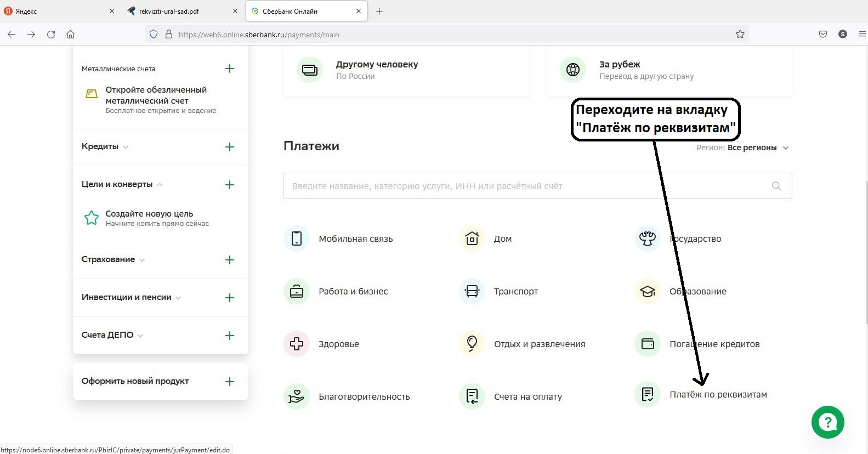Click the Другому человеку card transfer icon

(310, 70)
